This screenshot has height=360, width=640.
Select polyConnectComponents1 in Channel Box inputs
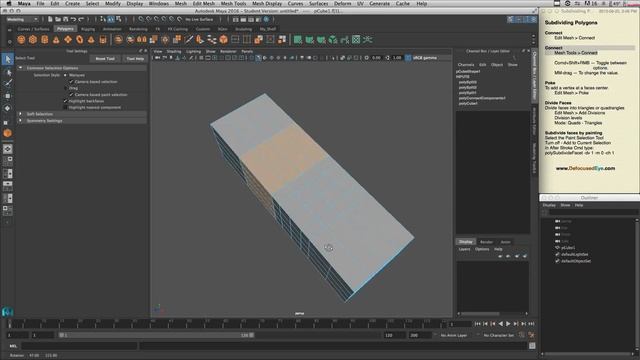pyautogui.click(x=482, y=98)
